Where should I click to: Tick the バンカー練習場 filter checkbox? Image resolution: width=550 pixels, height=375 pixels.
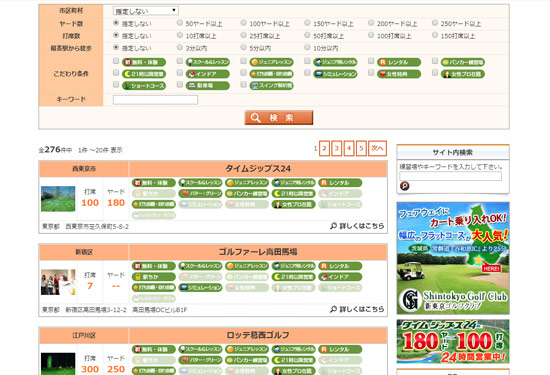coord(435,61)
